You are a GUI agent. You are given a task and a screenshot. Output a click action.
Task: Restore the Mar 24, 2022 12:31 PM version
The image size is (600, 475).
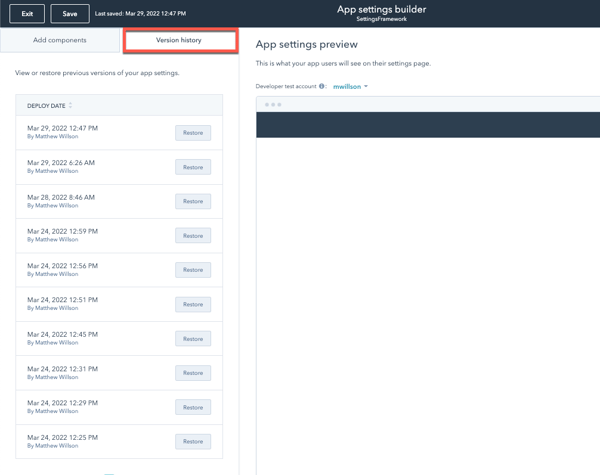click(193, 373)
